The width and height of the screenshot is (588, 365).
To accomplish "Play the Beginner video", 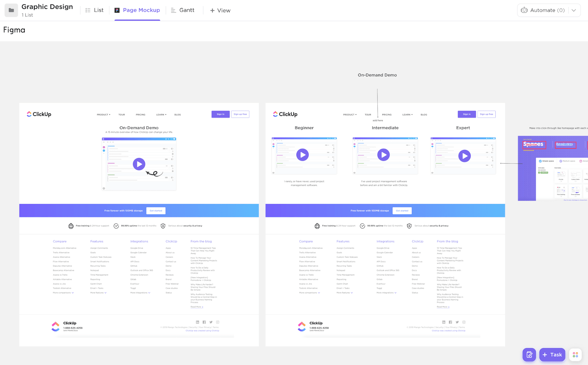I will point(302,155).
